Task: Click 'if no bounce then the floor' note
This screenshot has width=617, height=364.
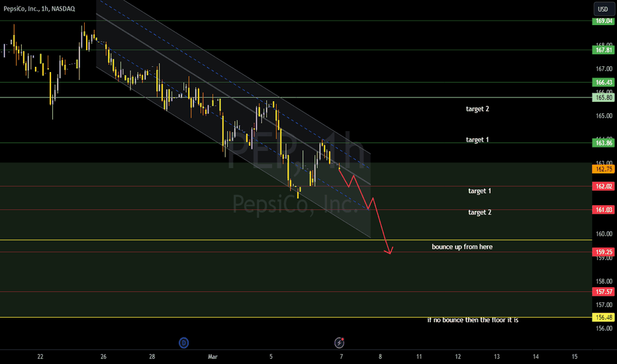Action: (x=473, y=320)
